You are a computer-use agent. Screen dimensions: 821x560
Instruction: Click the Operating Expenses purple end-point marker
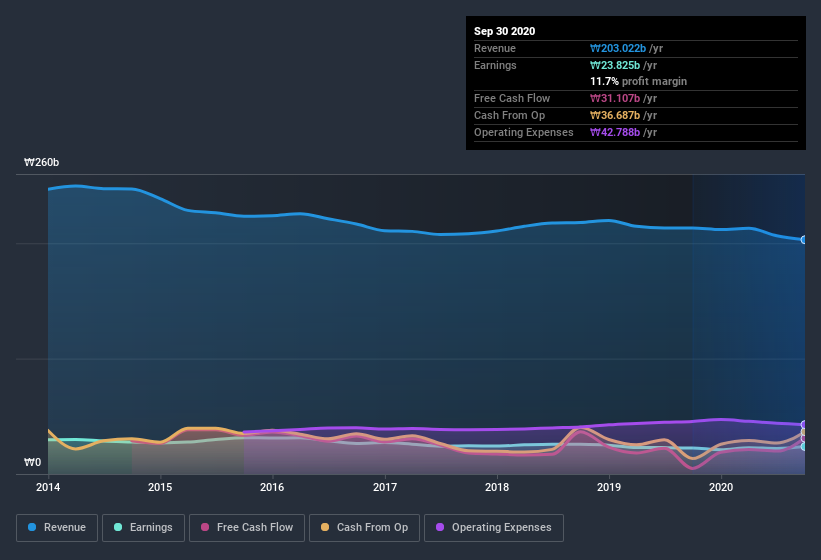pos(804,424)
